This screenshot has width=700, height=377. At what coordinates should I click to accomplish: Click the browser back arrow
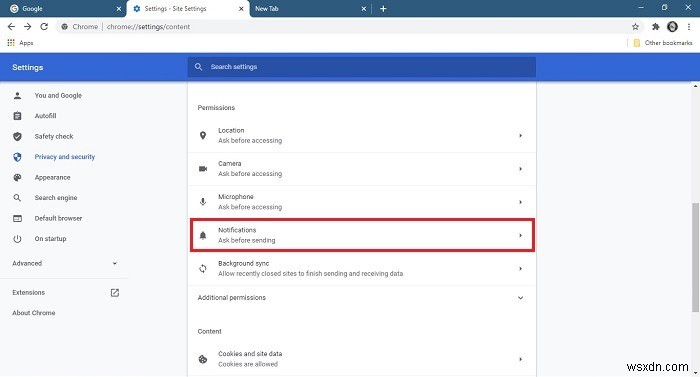click(11, 27)
